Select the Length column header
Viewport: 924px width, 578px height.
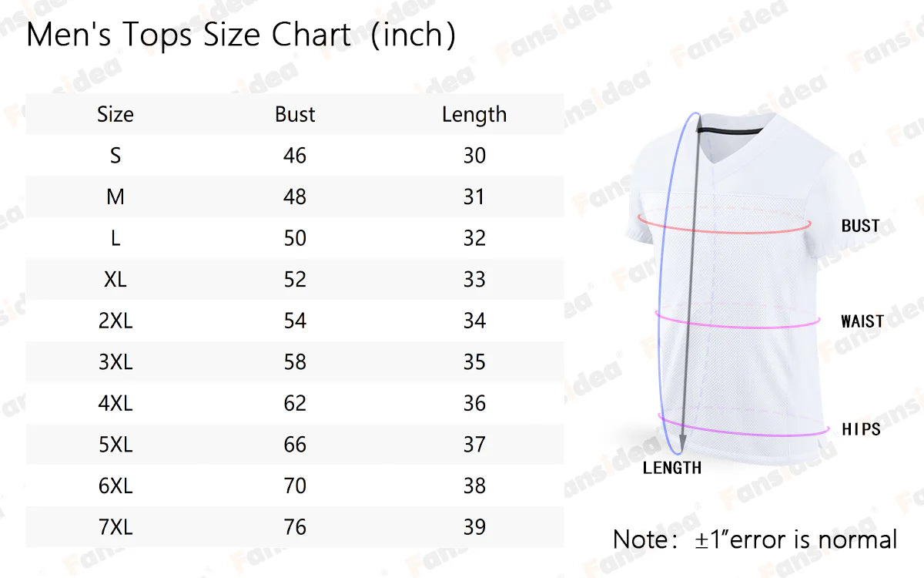[x=474, y=114]
